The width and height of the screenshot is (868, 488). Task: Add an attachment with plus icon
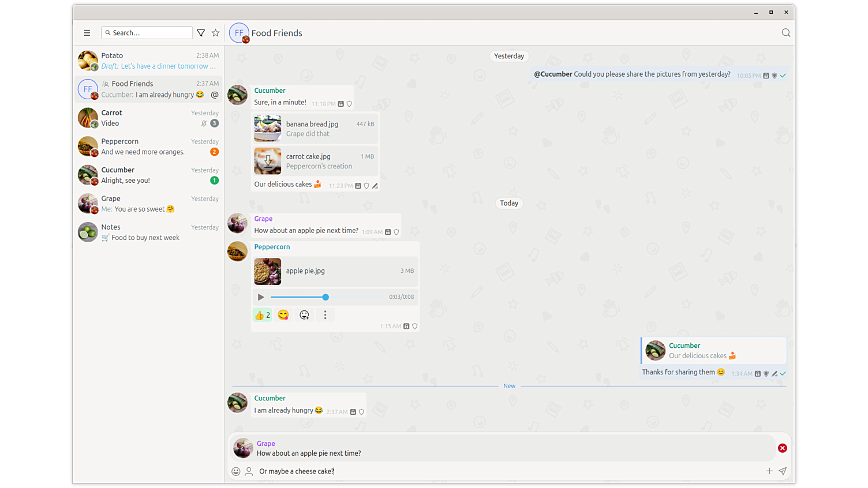[769, 471]
